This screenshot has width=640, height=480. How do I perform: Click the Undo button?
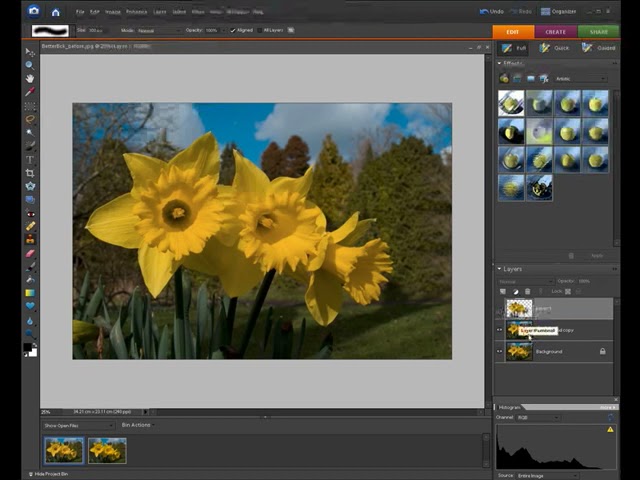(x=491, y=11)
